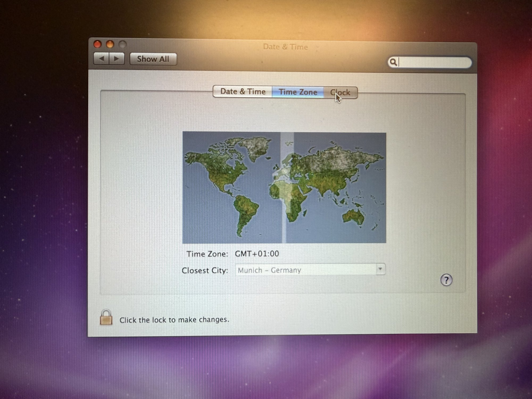Focus the System Preferences search field

[434, 63]
